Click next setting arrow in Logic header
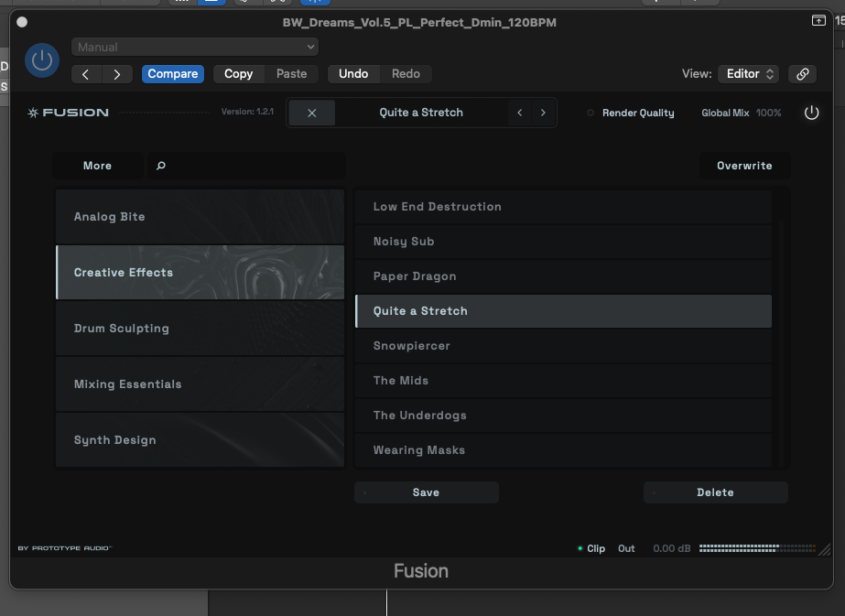This screenshot has height=616, width=845. 116,74
